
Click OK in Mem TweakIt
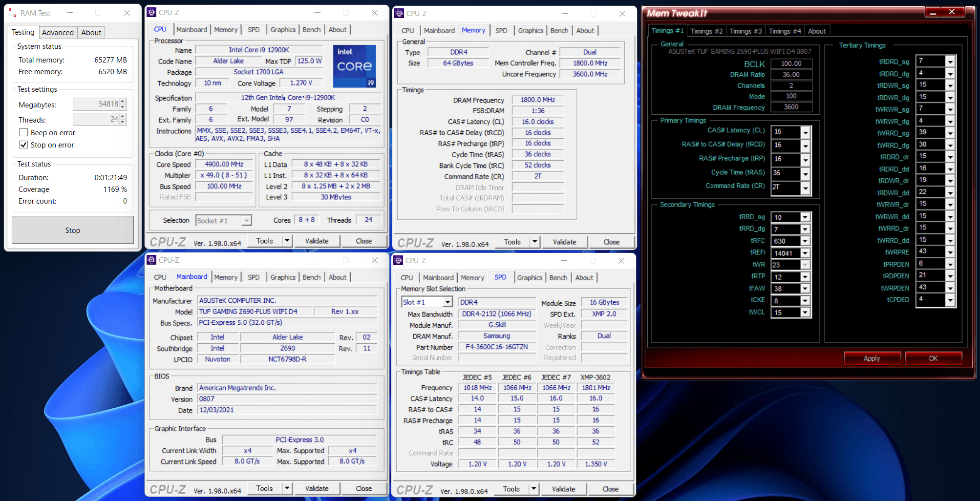pyautogui.click(x=933, y=358)
